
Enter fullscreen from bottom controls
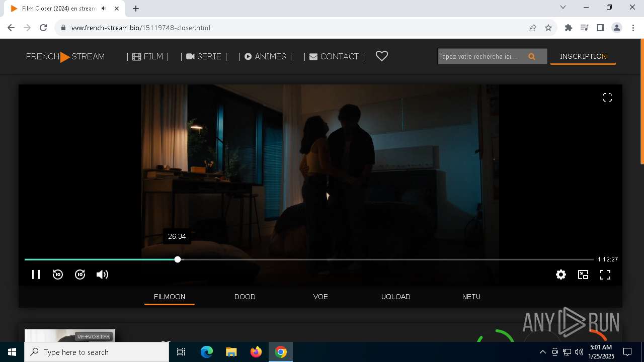tap(605, 275)
